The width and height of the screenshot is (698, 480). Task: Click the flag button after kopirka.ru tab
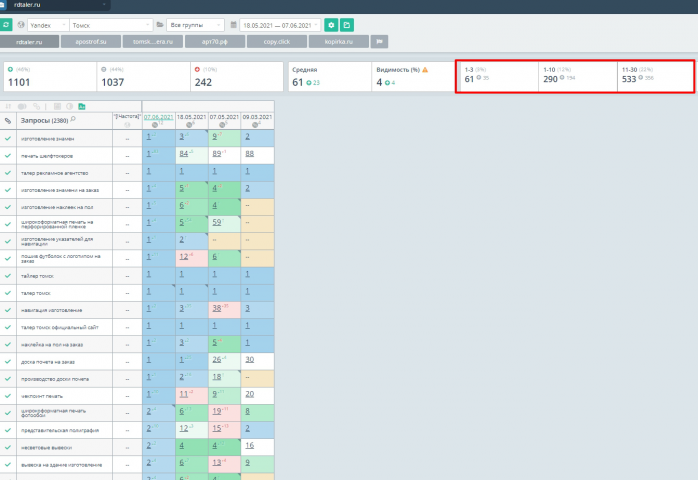pyautogui.click(x=379, y=41)
